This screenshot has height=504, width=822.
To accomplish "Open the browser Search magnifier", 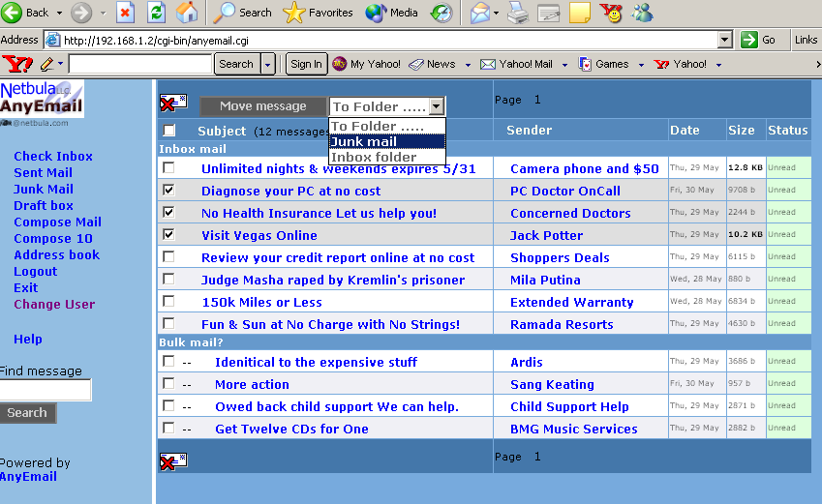I will [x=225, y=12].
